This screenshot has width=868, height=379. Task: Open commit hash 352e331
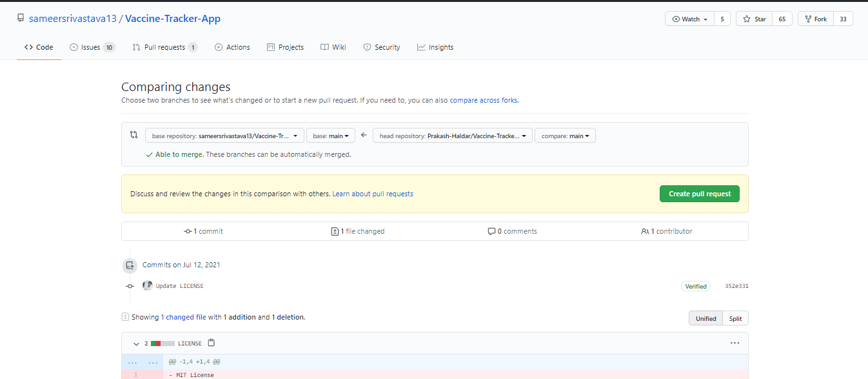coord(736,286)
